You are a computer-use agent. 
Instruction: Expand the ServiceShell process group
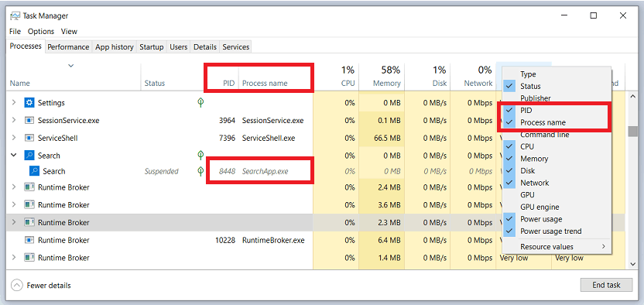coord(14,138)
